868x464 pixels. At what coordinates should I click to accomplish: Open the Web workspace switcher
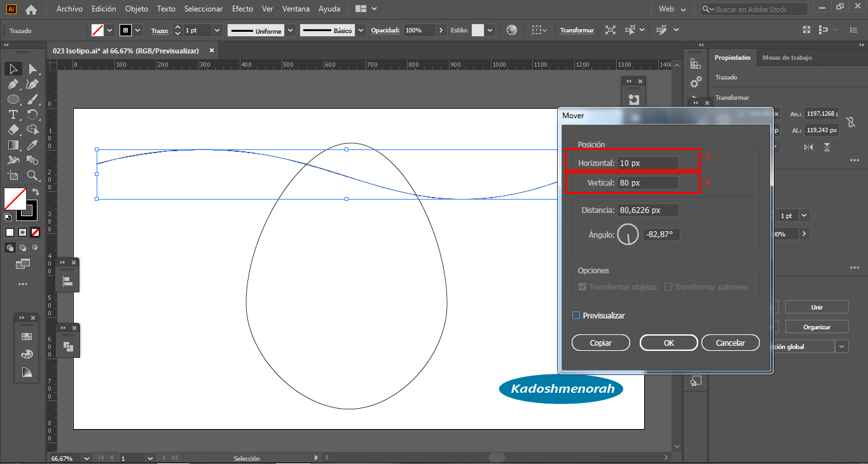coord(673,10)
